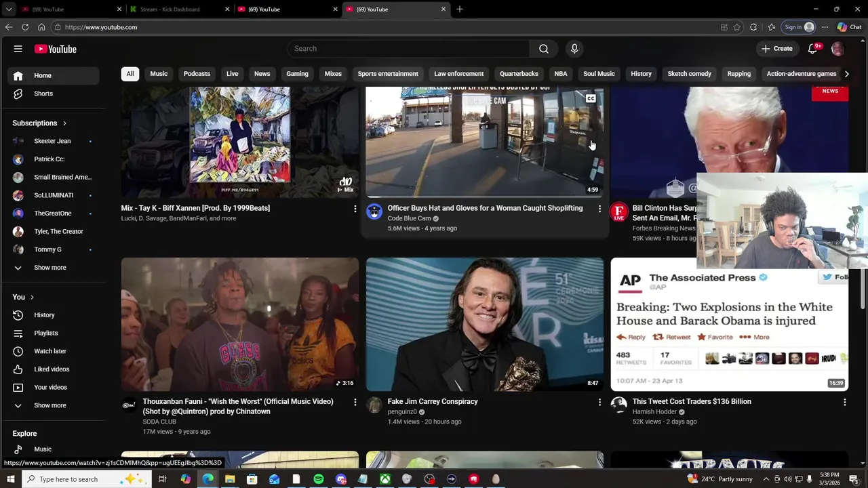Open options for This Tweet Cost Traders video
The height and width of the screenshot is (488, 868).
pos(844,402)
